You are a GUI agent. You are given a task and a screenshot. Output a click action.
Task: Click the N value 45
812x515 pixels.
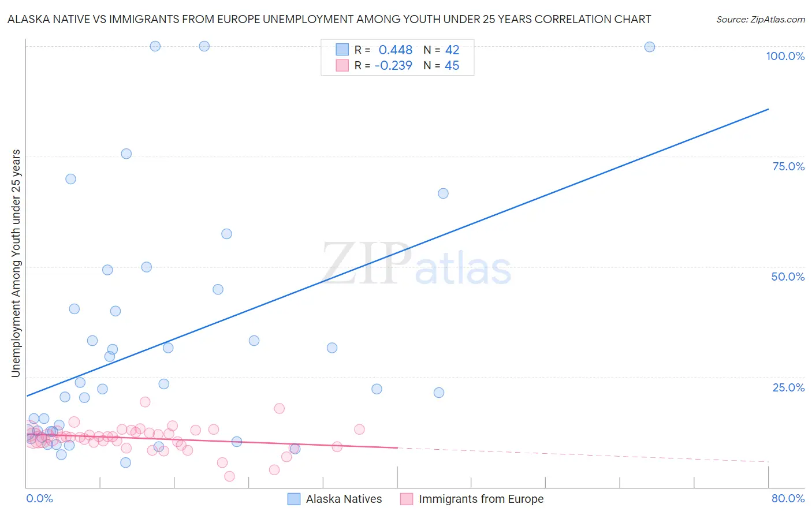(452, 65)
